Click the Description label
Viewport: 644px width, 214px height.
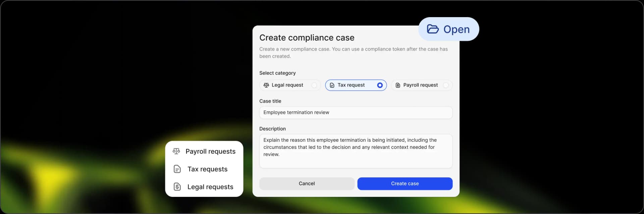pyautogui.click(x=272, y=129)
